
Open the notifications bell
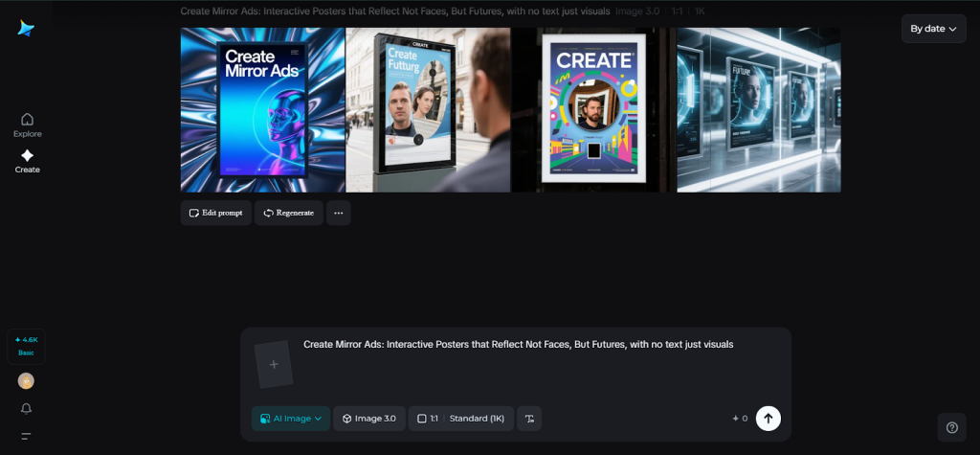pyautogui.click(x=26, y=408)
